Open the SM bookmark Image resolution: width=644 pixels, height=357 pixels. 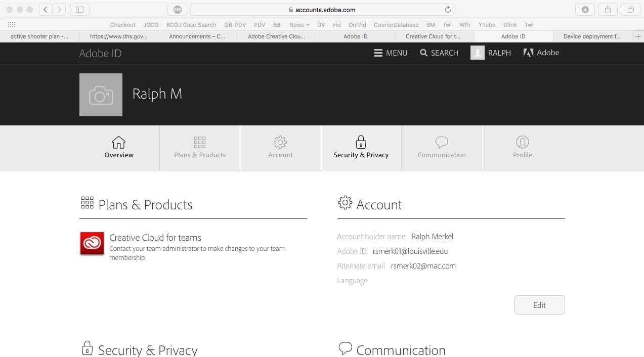431,25
